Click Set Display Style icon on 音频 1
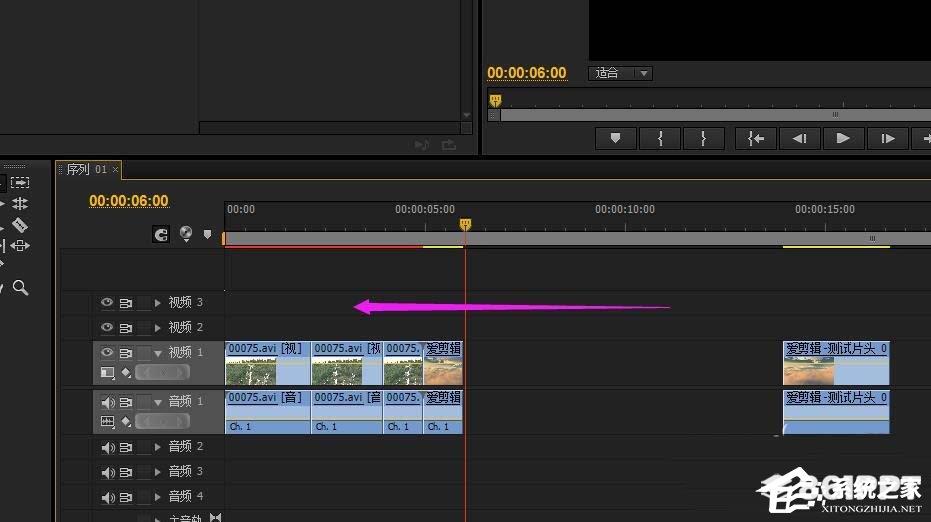This screenshot has height=522, width=931. pos(107,422)
